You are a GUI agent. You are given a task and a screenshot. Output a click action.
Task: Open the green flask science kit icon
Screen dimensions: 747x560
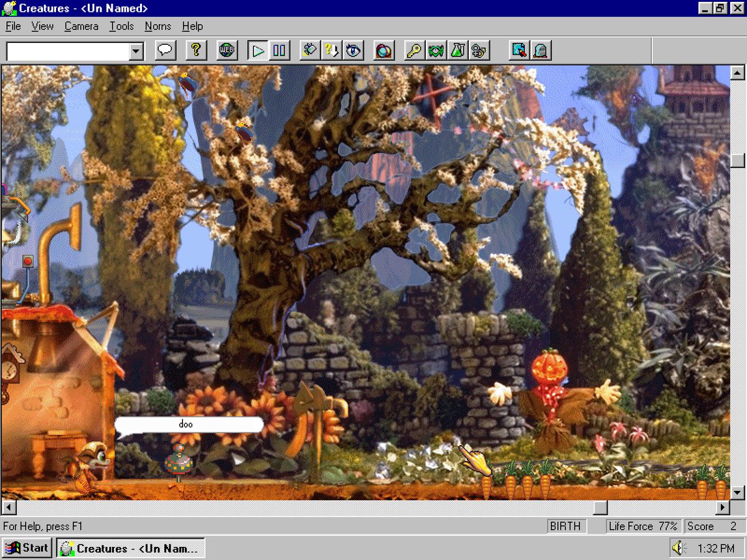tap(458, 50)
